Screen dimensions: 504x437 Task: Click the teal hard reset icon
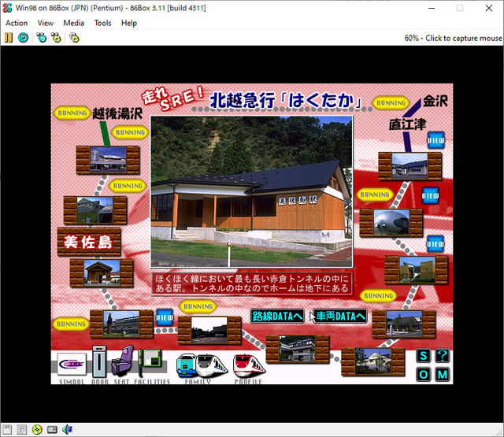[x=23, y=38]
